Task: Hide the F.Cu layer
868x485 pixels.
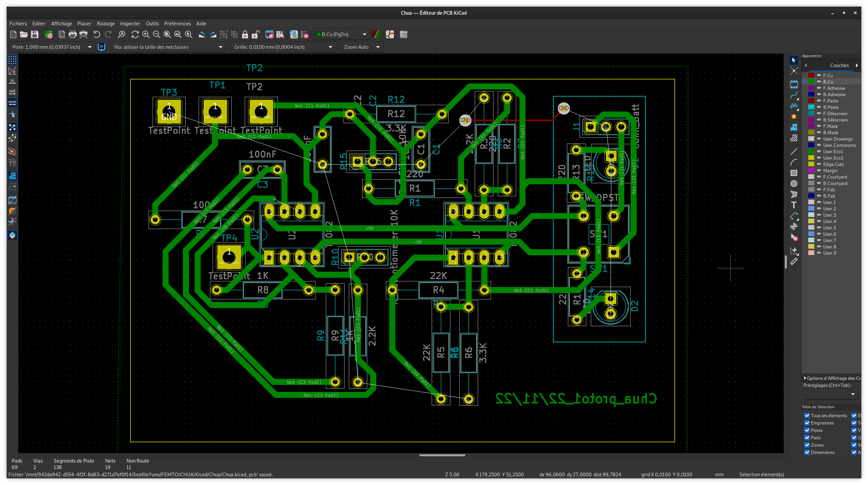Action: 819,75
